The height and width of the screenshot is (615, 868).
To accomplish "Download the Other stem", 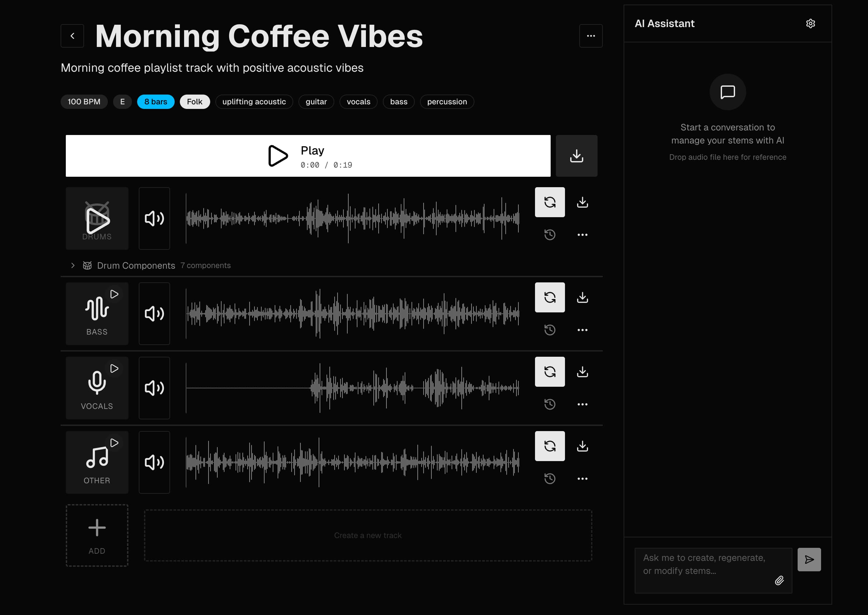I will tap(582, 446).
